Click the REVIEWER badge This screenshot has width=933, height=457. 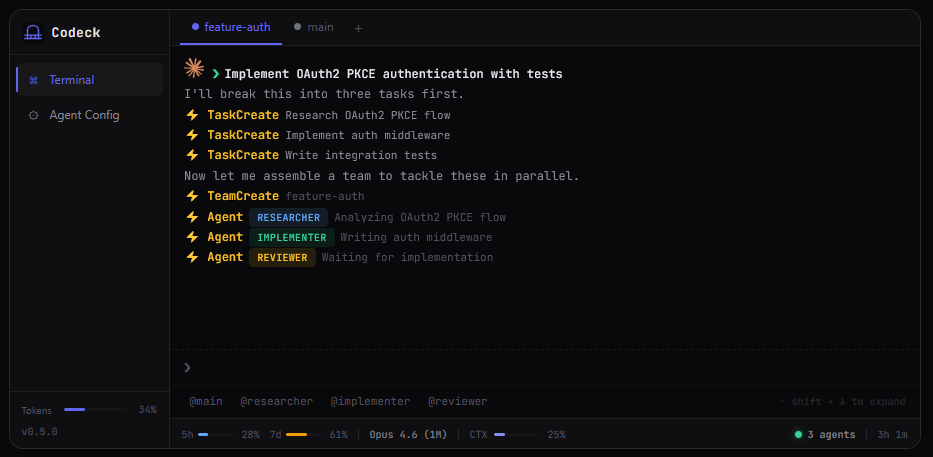[x=282, y=258]
